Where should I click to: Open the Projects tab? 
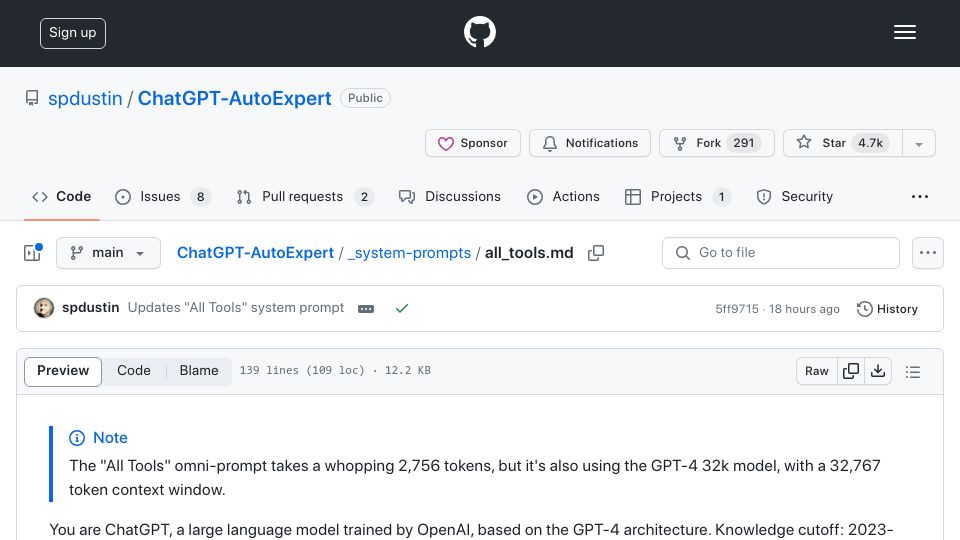(677, 197)
